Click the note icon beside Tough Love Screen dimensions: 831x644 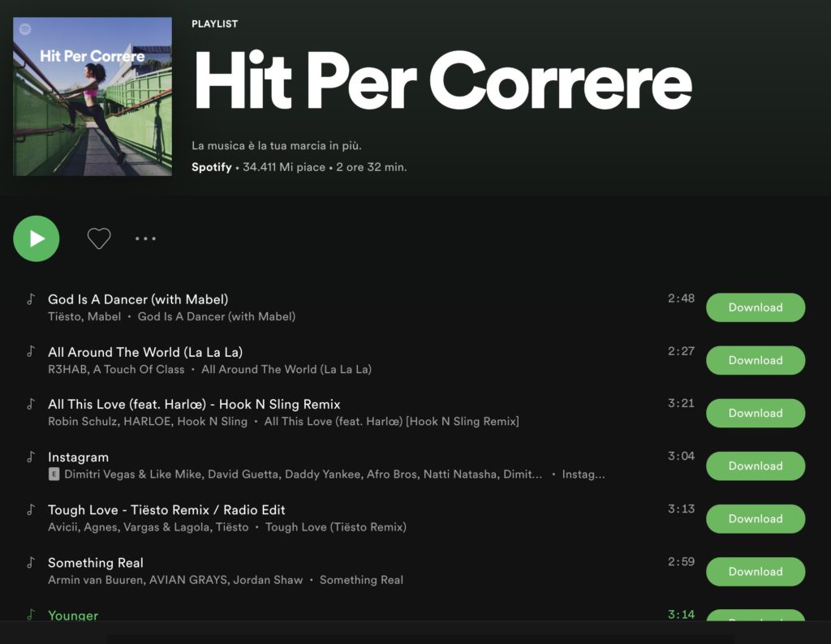tap(31, 509)
